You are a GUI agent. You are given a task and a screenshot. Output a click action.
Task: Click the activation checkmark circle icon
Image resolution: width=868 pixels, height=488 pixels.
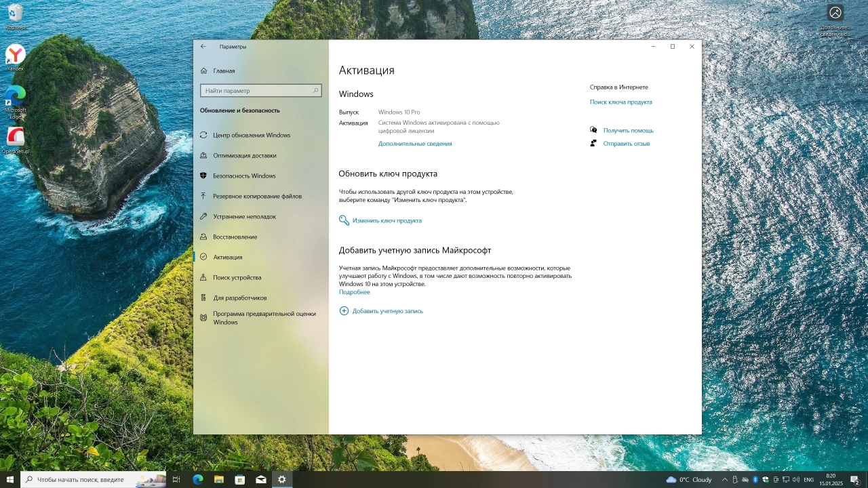click(x=203, y=257)
